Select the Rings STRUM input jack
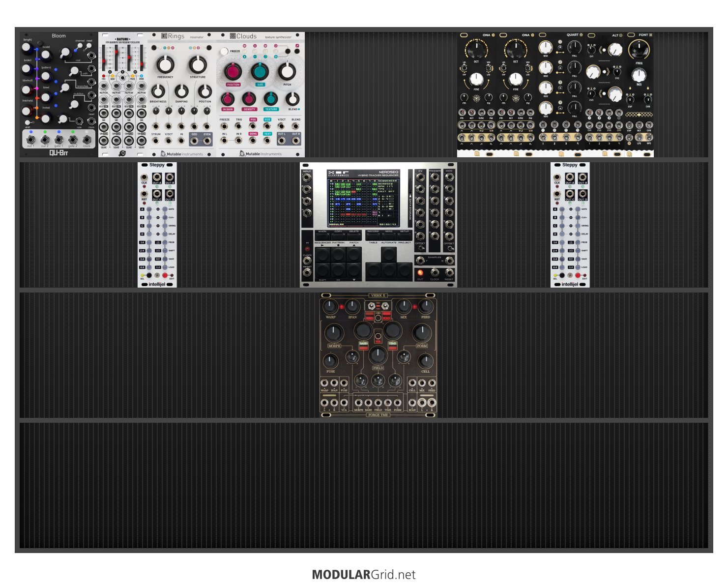 (156, 141)
